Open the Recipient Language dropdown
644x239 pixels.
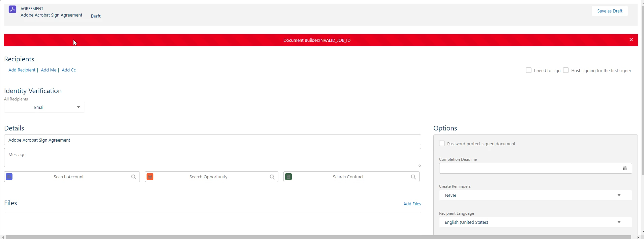coord(535,222)
